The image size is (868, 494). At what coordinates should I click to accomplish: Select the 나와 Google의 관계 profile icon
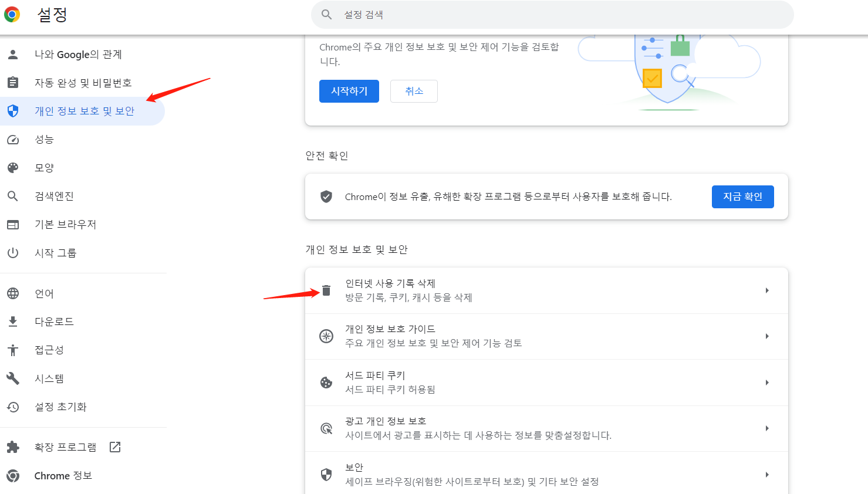(x=13, y=54)
